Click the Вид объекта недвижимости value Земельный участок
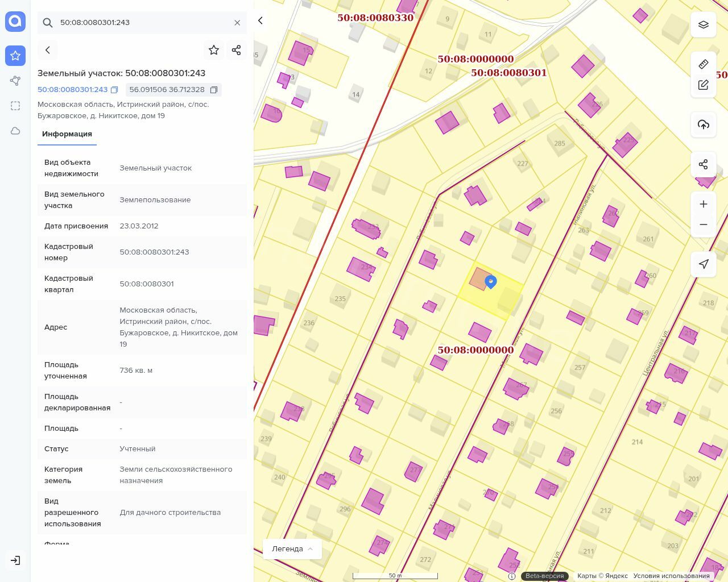The width and height of the screenshot is (728, 582). pos(155,168)
